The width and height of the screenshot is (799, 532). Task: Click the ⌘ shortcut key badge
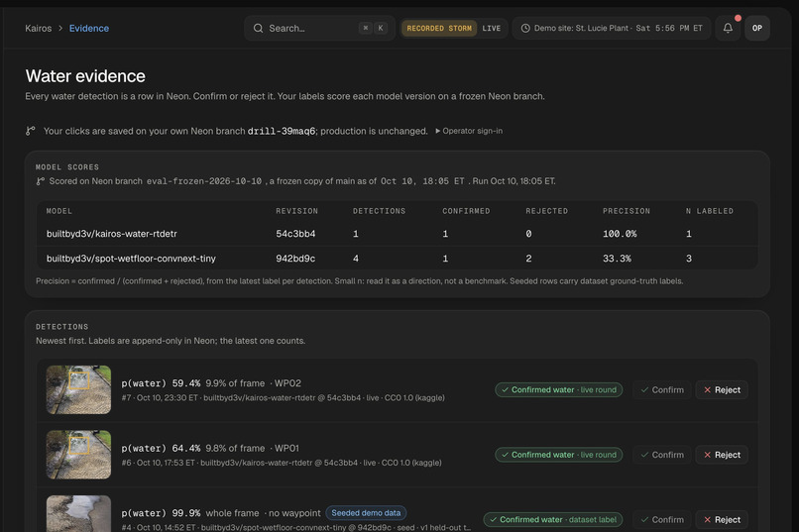coord(366,28)
